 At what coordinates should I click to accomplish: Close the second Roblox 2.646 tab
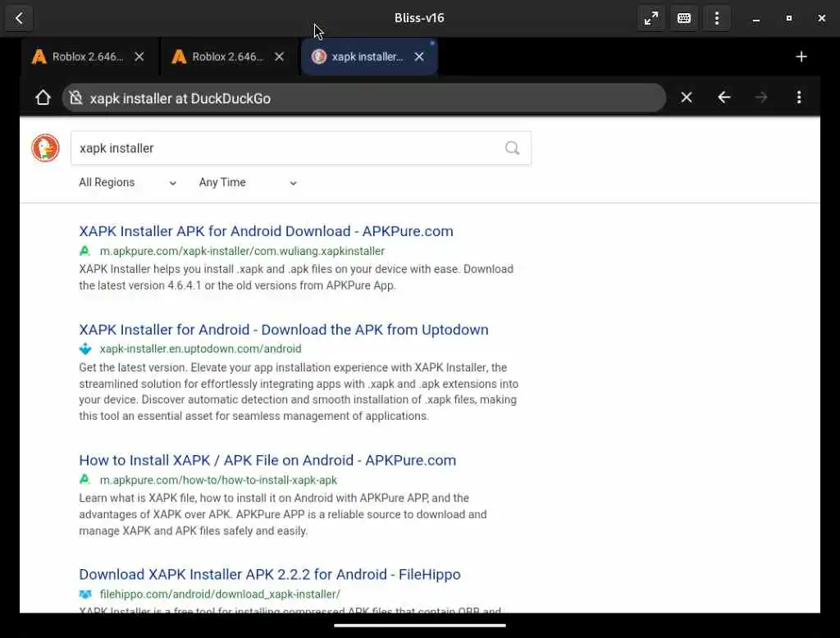click(x=279, y=57)
